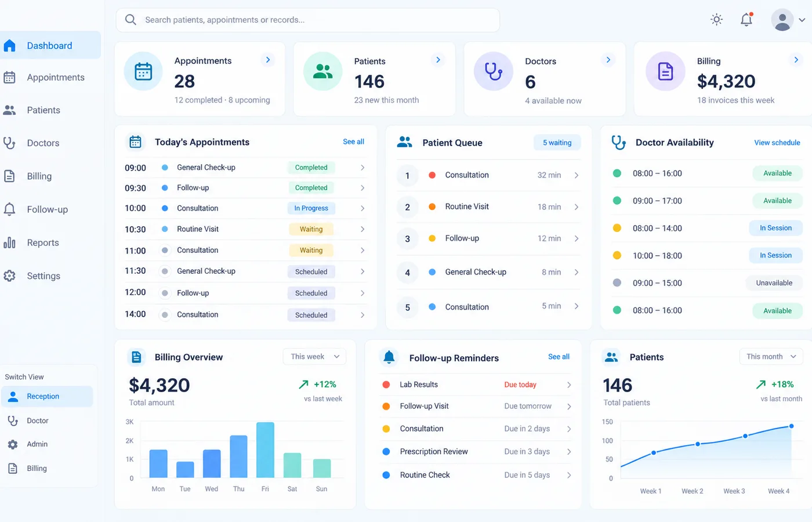The image size is (812, 522).
Task: Click the Patients card people icon
Action: pos(323,71)
